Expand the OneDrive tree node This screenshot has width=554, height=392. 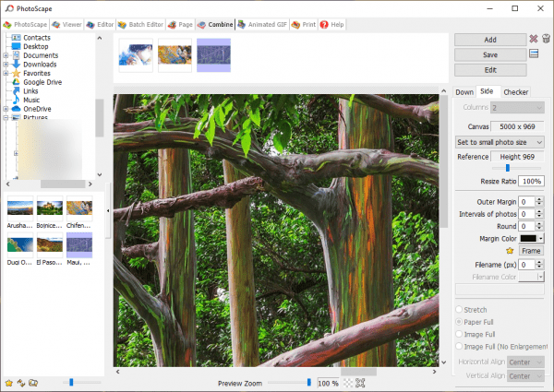(x=6, y=109)
